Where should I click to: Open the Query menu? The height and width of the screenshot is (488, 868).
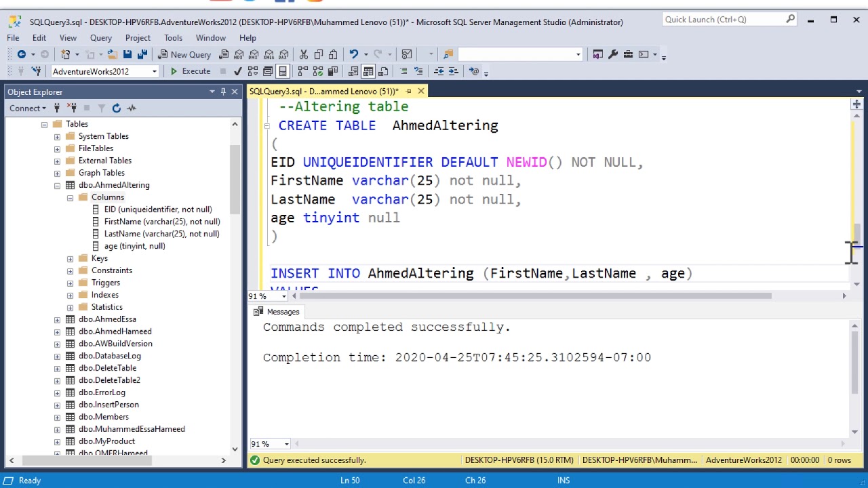click(x=101, y=38)
